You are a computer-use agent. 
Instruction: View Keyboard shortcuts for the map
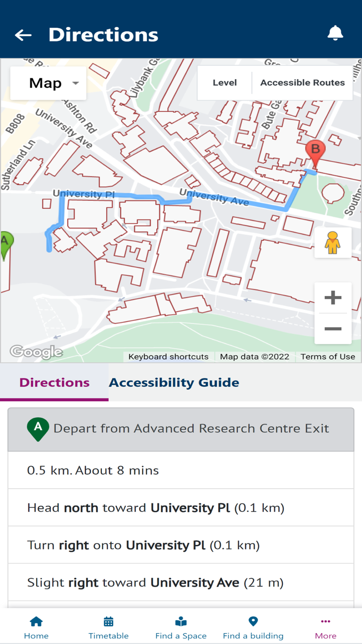click(x=169, y=357)
